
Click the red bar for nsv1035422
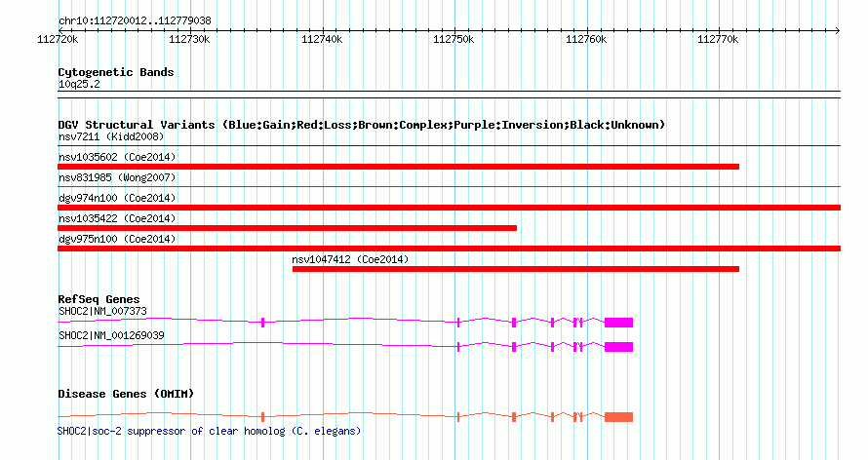pyautogui.click(x=288, y=228)
